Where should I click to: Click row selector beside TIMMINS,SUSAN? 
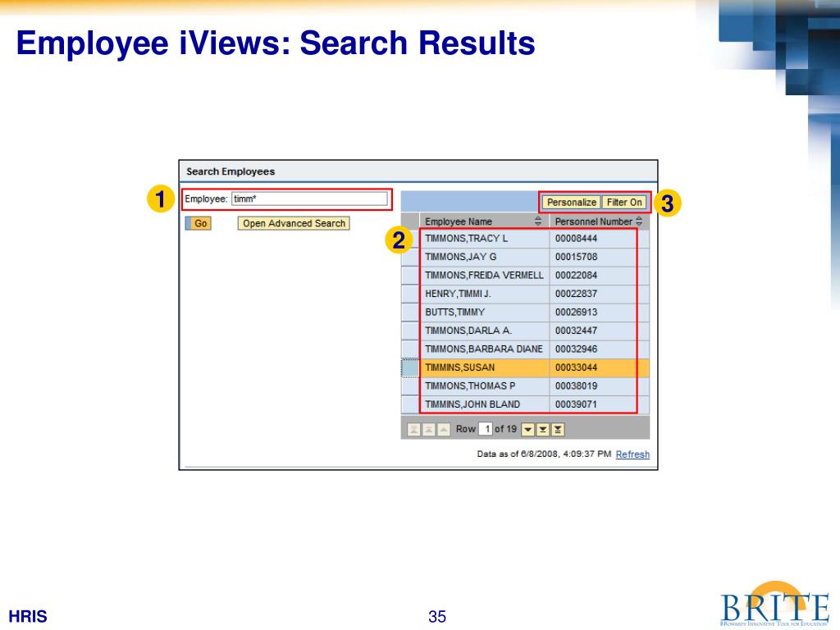[410, 367]
